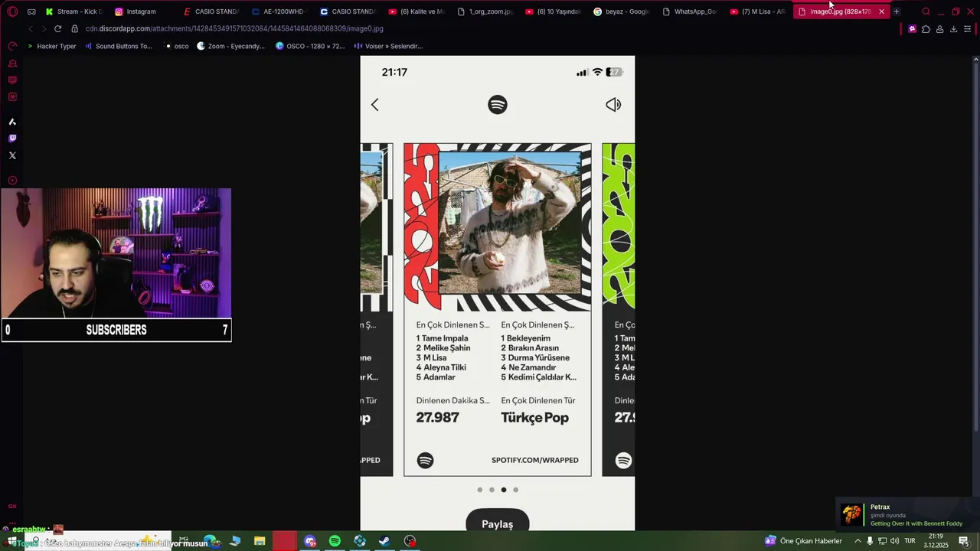Select the first page dot under card

click(480, 490)
